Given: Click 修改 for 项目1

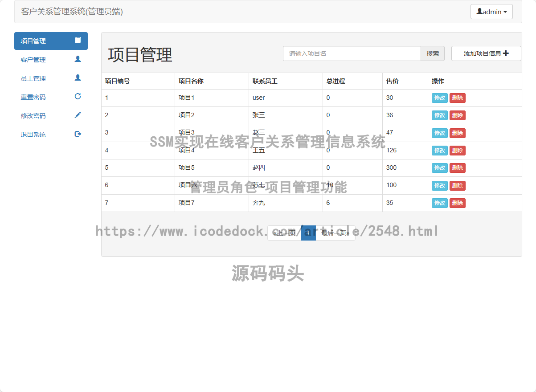Looking at the screenshot, I should 439,98.
